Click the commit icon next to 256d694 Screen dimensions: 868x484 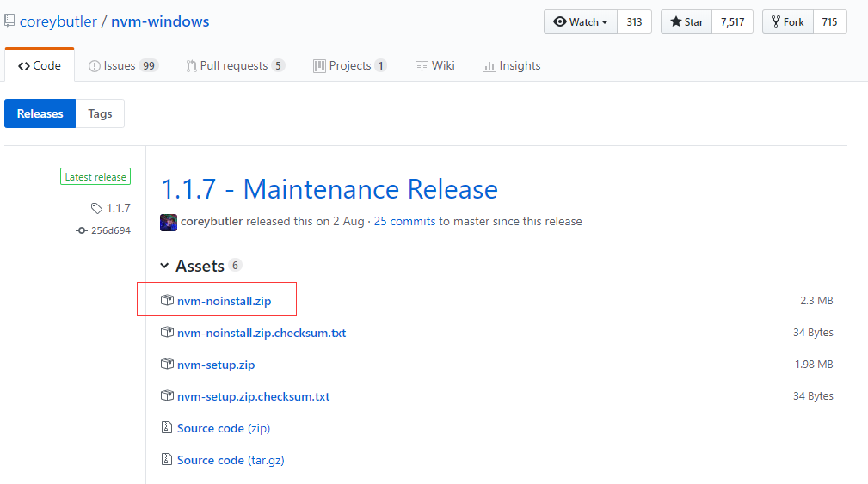pos(82,230)
